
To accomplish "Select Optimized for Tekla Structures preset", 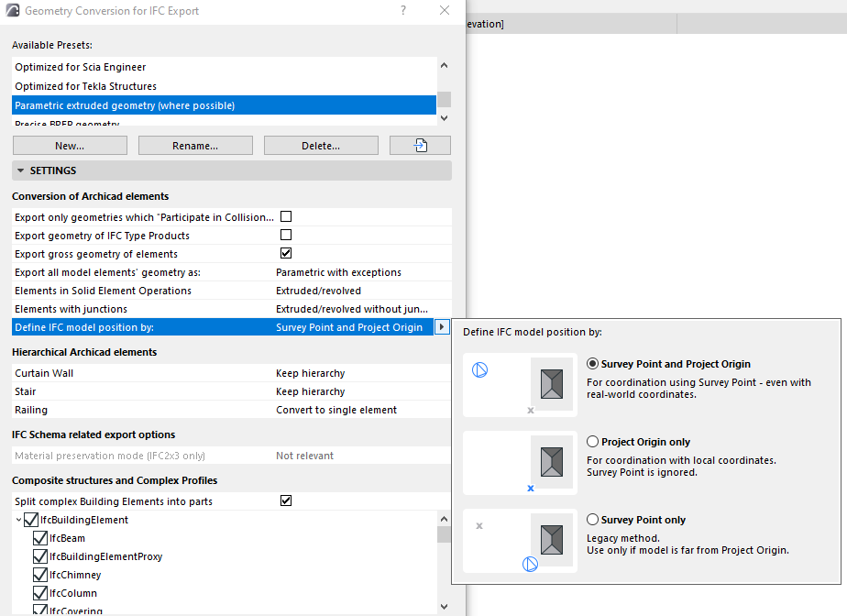I will [x=225, y=86].
